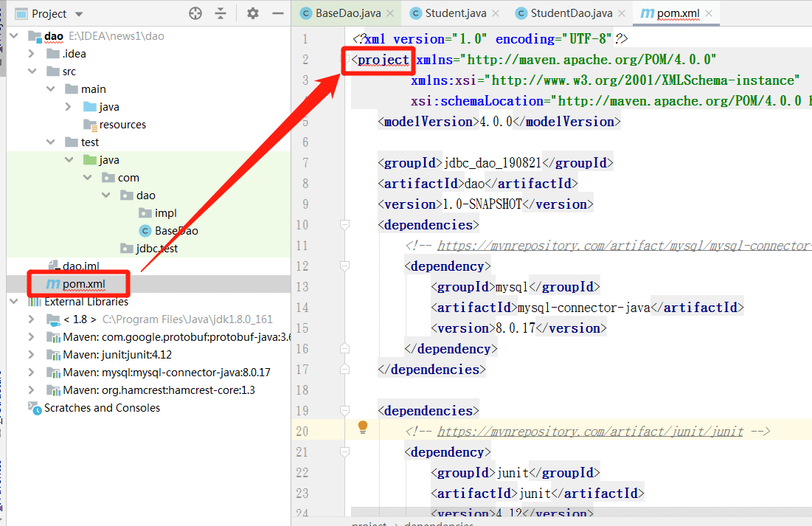Collapse External Libraries node
812x526 pixels.
14,301
